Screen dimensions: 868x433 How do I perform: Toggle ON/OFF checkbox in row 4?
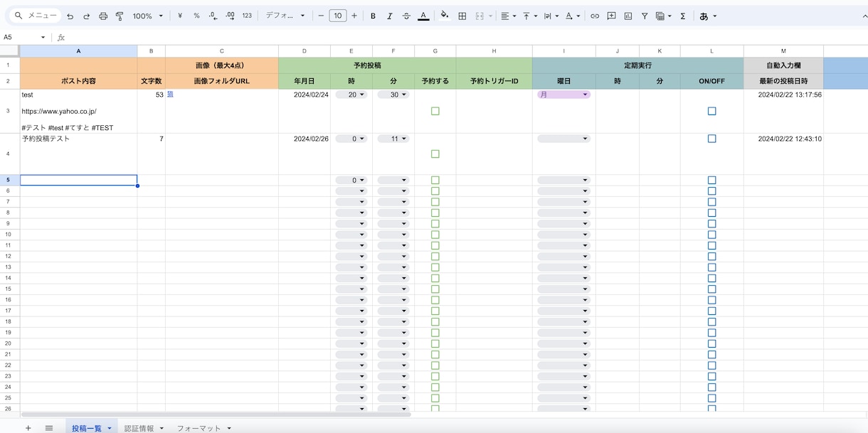712,139
